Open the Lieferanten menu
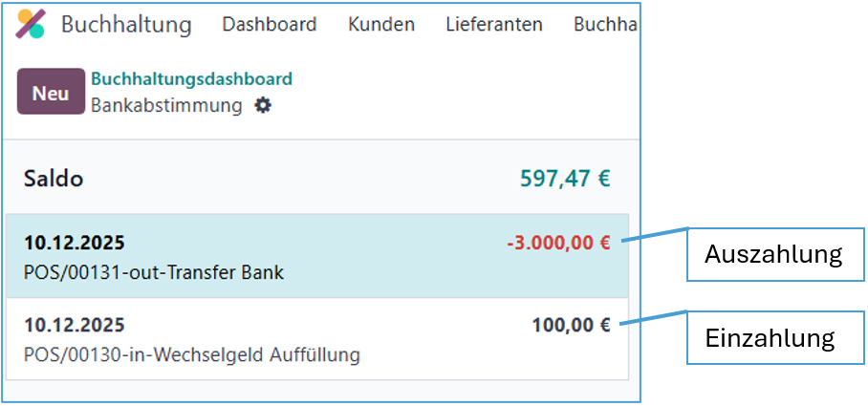Image resolution: width=868 pixels, height=406 pixels. coord(494,25)
